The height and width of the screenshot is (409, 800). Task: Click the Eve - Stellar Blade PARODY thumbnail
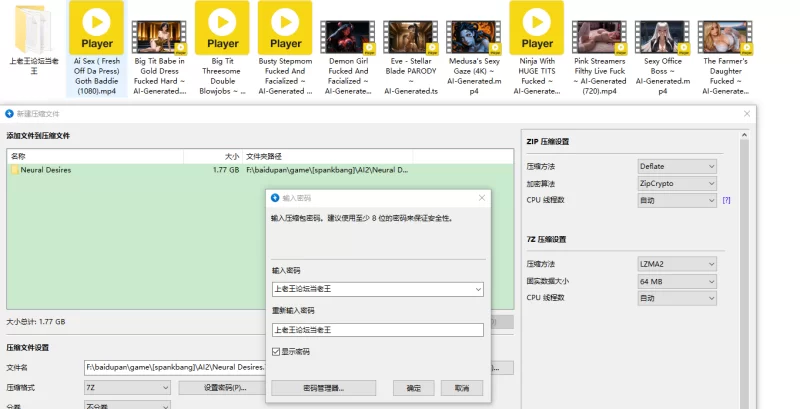point(411,36)
